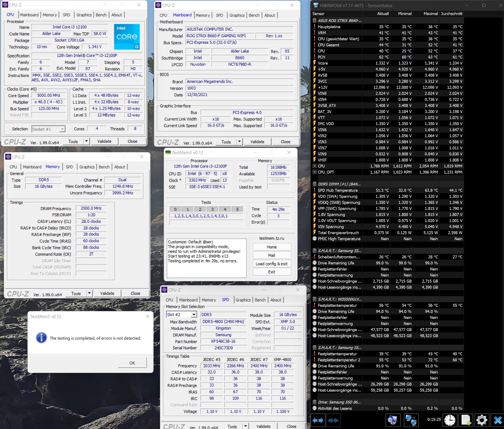Click test box number 3 in TestMem5
Screen dimensions: 504x429
point(212,209)
